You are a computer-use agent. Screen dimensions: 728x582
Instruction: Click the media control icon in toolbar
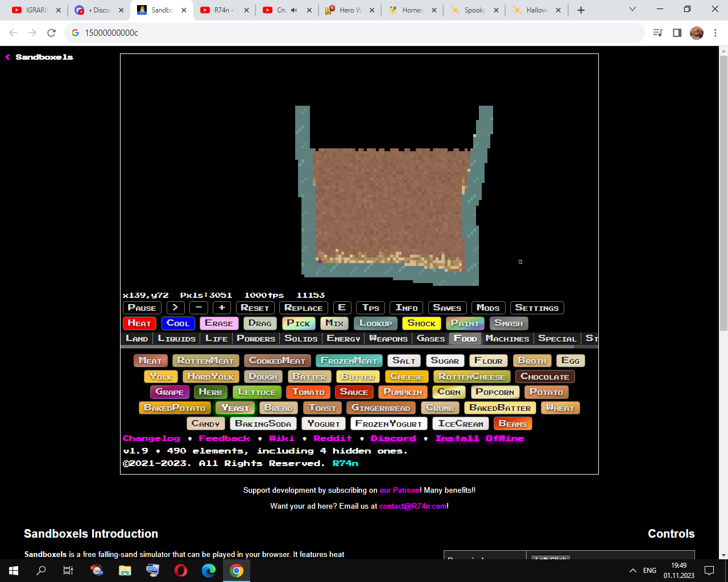657,33
